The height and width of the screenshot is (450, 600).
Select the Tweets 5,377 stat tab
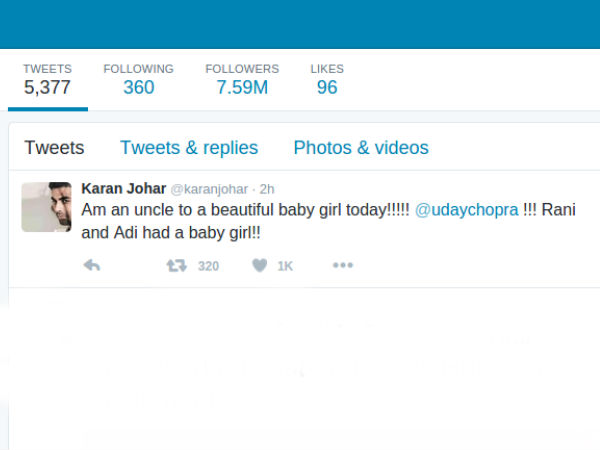(x=47, y=80)
